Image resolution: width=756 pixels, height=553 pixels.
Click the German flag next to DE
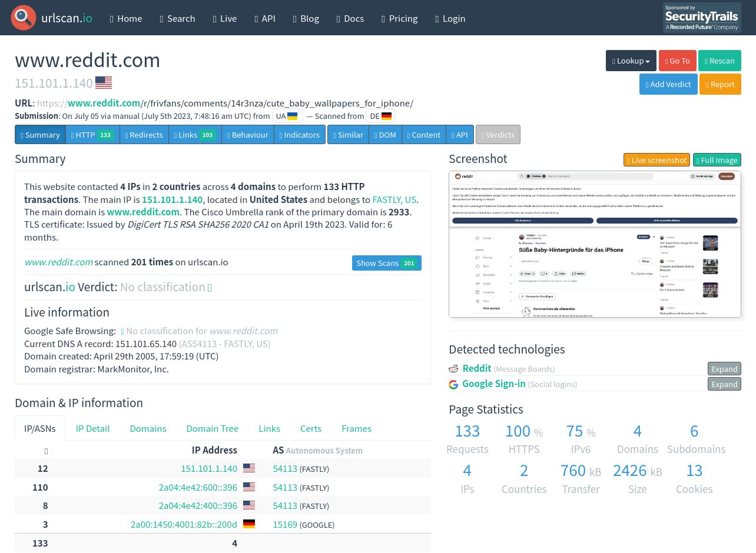386,116
